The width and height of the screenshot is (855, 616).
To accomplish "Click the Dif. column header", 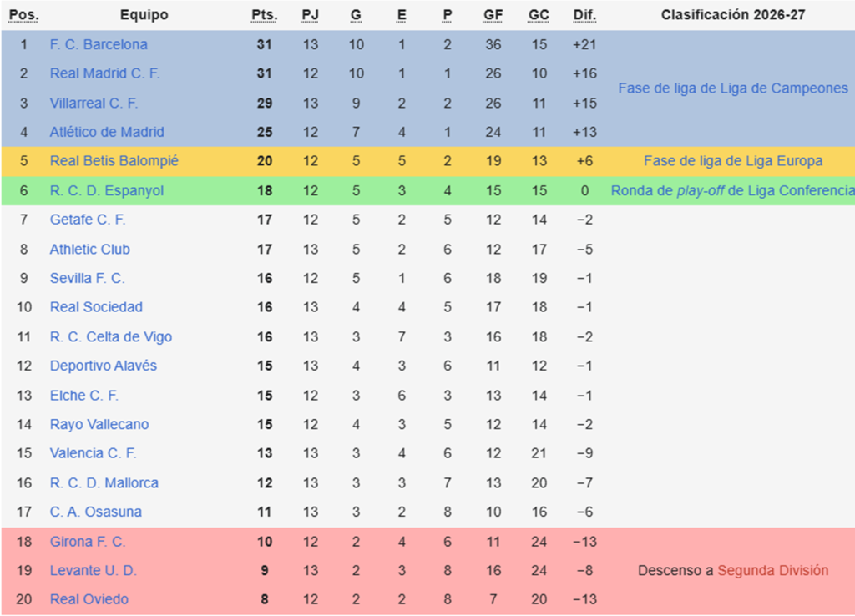I will pyautogui.click(x=584, y=15).
